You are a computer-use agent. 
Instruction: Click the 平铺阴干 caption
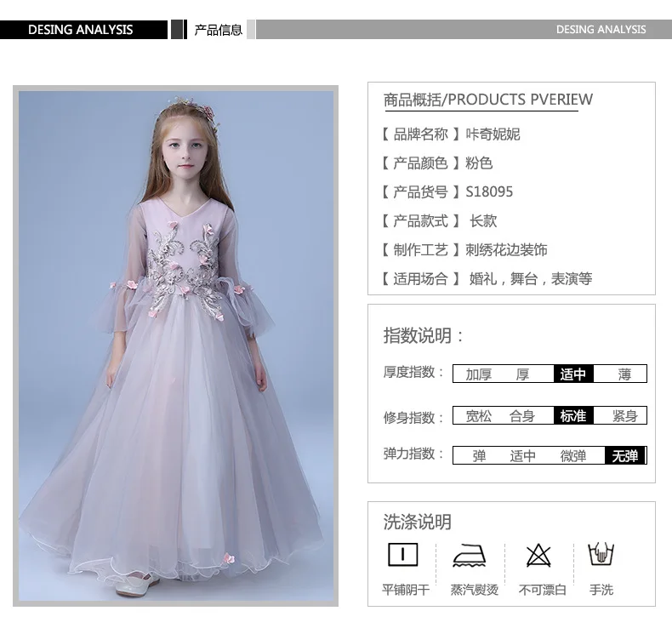point(406,590)
